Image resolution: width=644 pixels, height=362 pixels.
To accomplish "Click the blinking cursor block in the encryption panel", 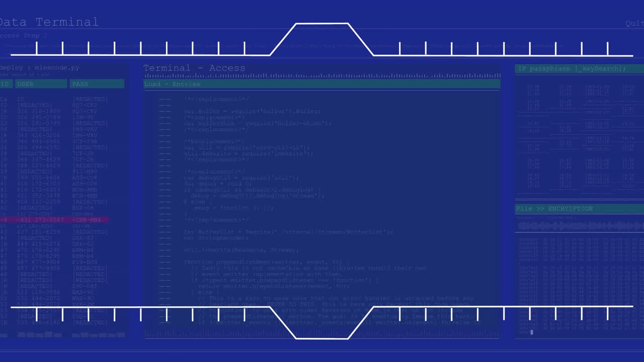I will click(532, 332).
